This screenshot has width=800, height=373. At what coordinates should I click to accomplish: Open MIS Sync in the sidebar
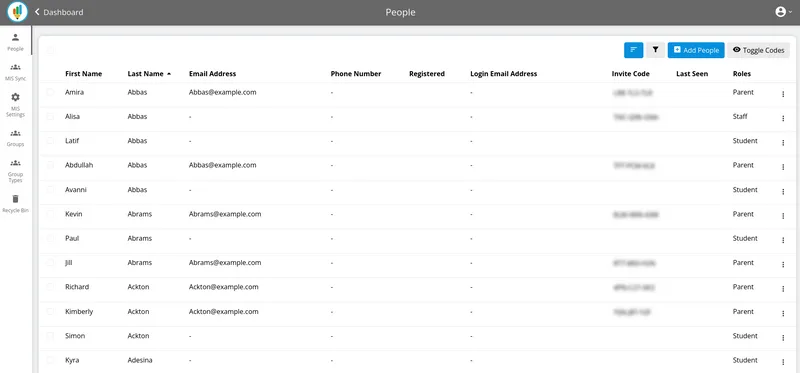pos(15,72)
